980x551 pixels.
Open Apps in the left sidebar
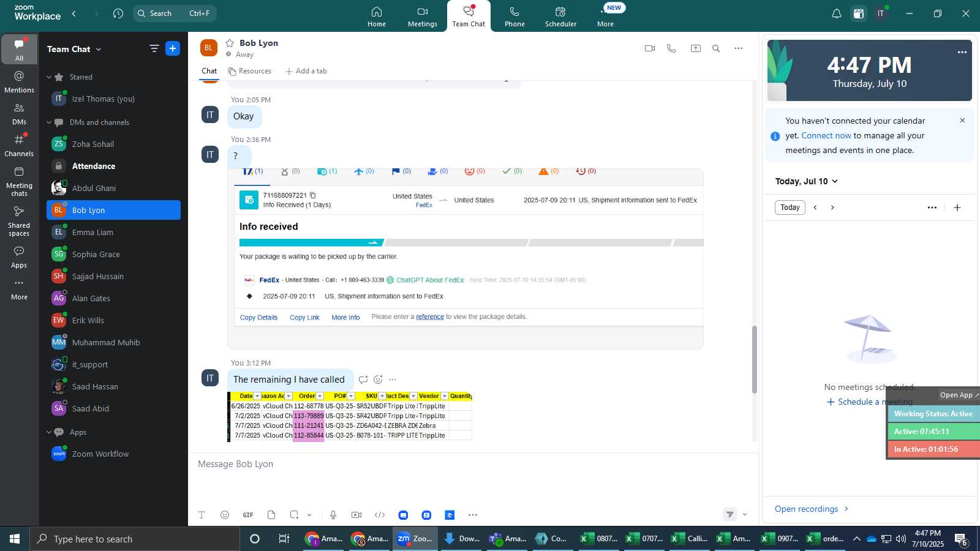(x=19, y=257)
